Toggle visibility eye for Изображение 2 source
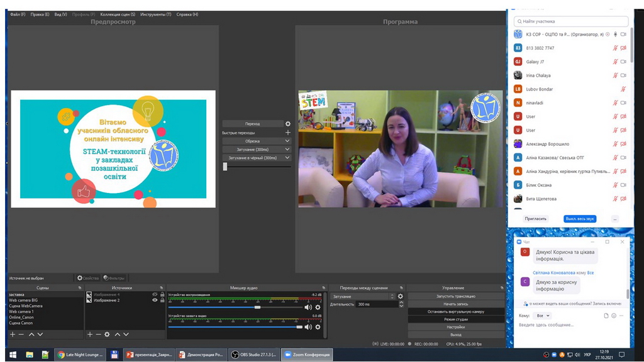 (x=155, y=300)
